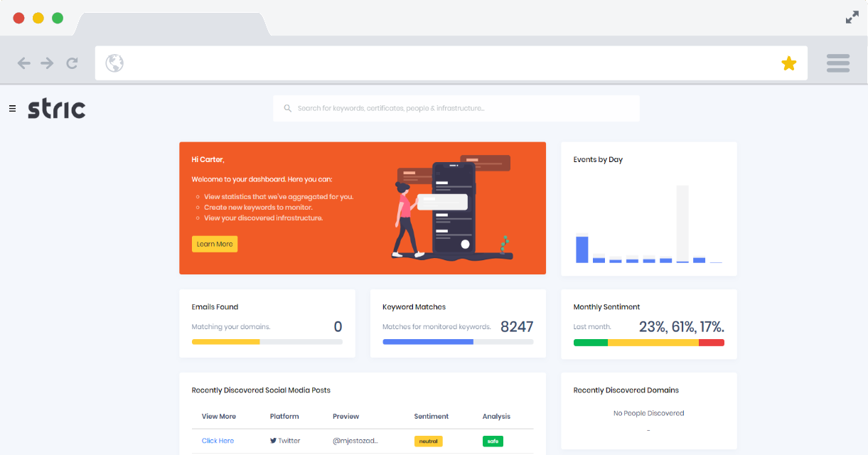Select the active browser tab
Image resolution: width=868 pixels, height=455 pixels.
[171, 23]
